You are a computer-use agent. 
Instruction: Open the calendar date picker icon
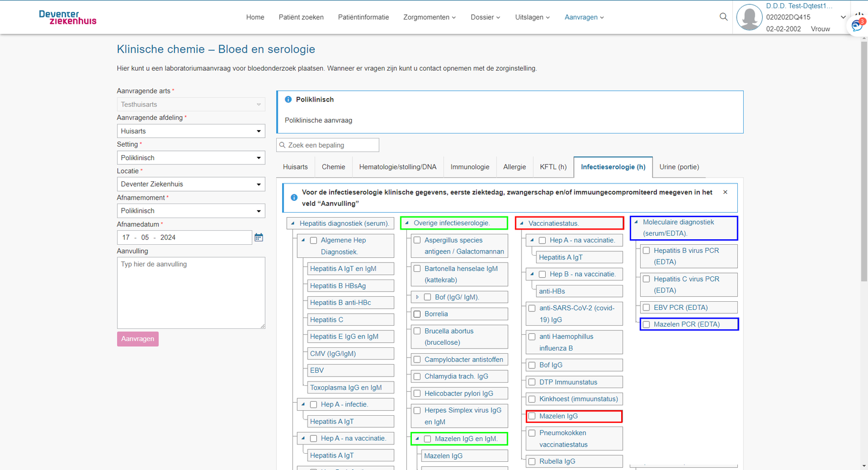(x=259, y=238)
